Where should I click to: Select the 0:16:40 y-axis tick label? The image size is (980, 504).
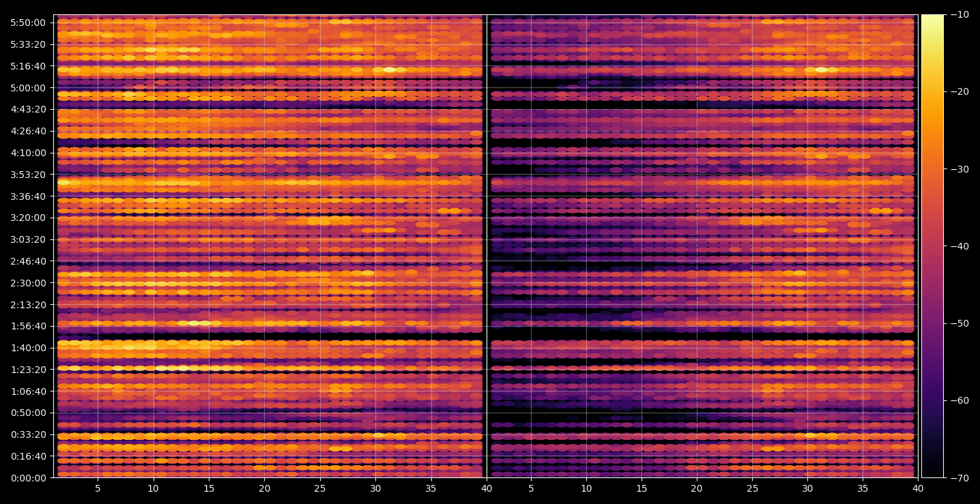coord(28,456)
